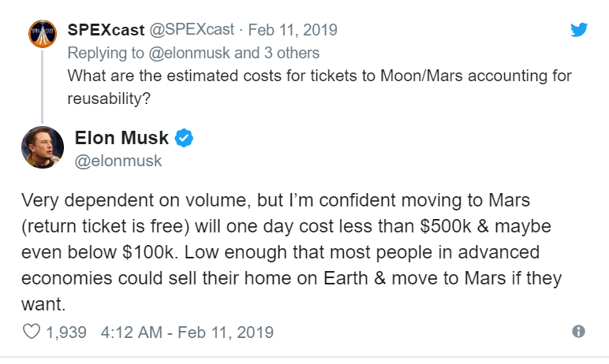Image resolution: width=609 pixels, height=364 pixels.
Task: Click Elon Musk's blue verified badge
Action: tap(184, 139)
